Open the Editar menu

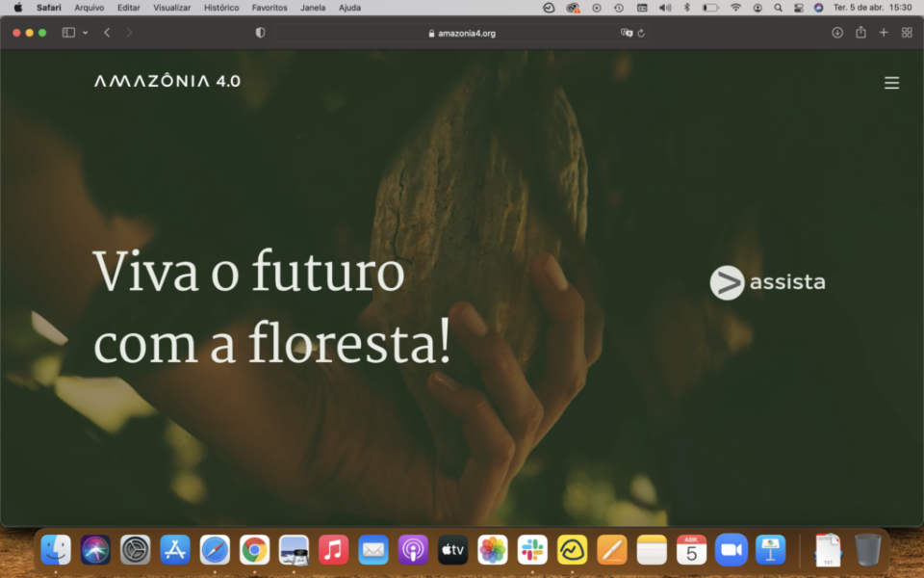tap(128, 8)
